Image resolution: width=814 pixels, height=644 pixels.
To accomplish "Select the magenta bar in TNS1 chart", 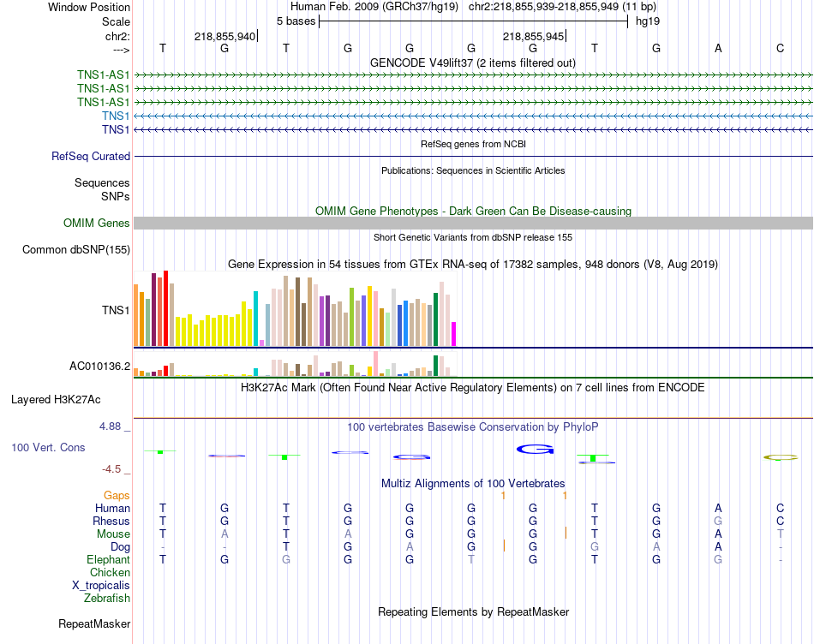I will [x=453, y=334].
